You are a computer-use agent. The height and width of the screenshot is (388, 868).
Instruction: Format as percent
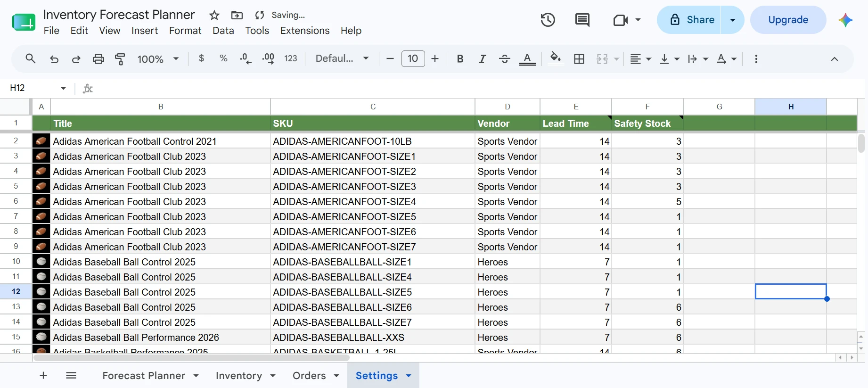(223, 58)
